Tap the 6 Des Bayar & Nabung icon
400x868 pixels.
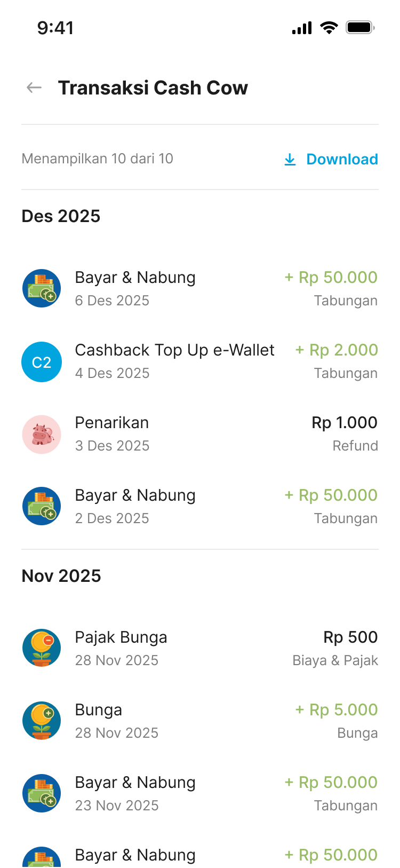(x=42, y=288)
